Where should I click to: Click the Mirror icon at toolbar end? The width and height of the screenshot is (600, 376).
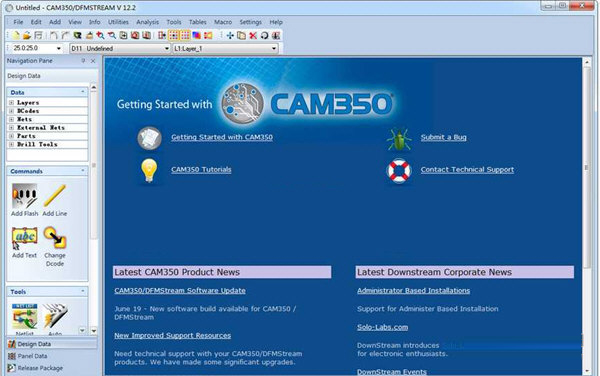pyautogui.click(x=276, y=36)
